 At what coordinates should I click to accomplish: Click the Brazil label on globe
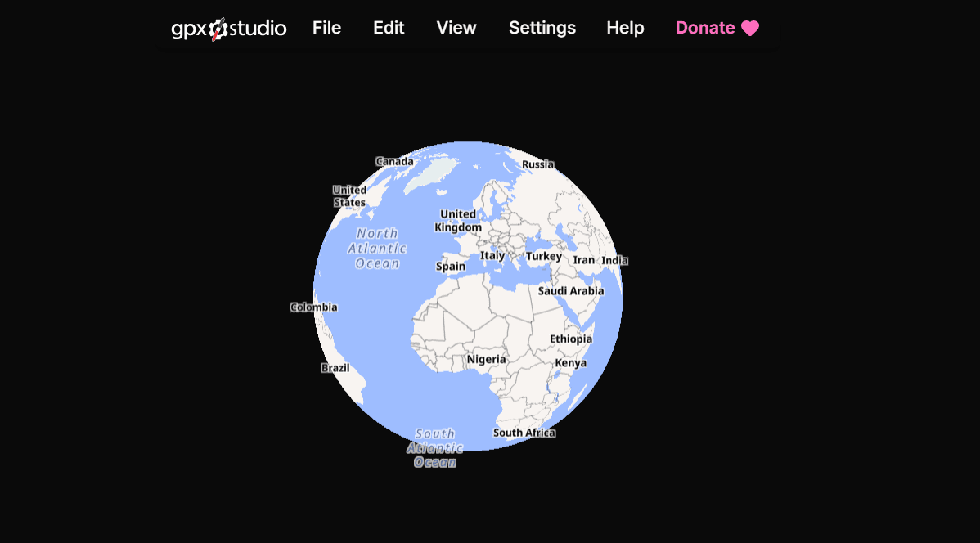335,368
